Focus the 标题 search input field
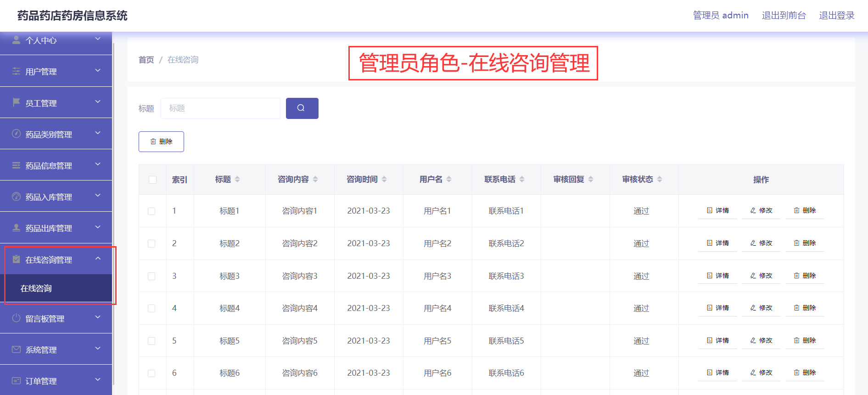 [220, 108]
